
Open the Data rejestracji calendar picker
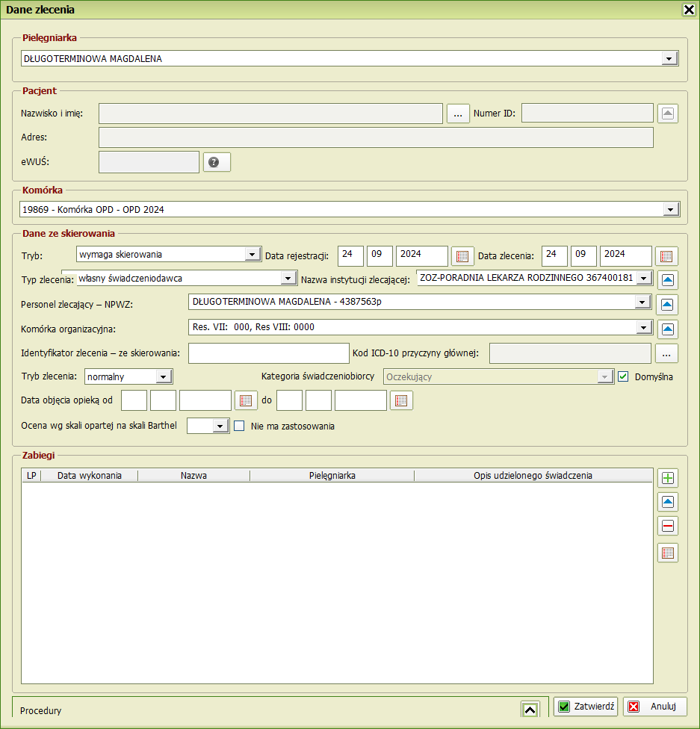[x=462, y=256]
